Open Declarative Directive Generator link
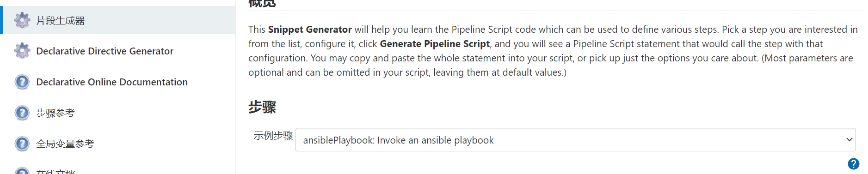The width and height of the screenshot is (868, 174). coord(105,51)
